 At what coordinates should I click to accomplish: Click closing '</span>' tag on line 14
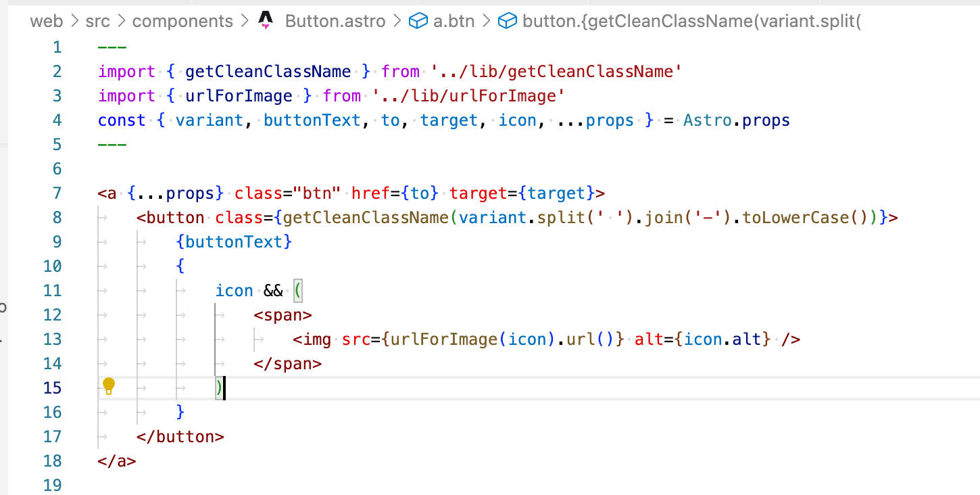[288, 364]
